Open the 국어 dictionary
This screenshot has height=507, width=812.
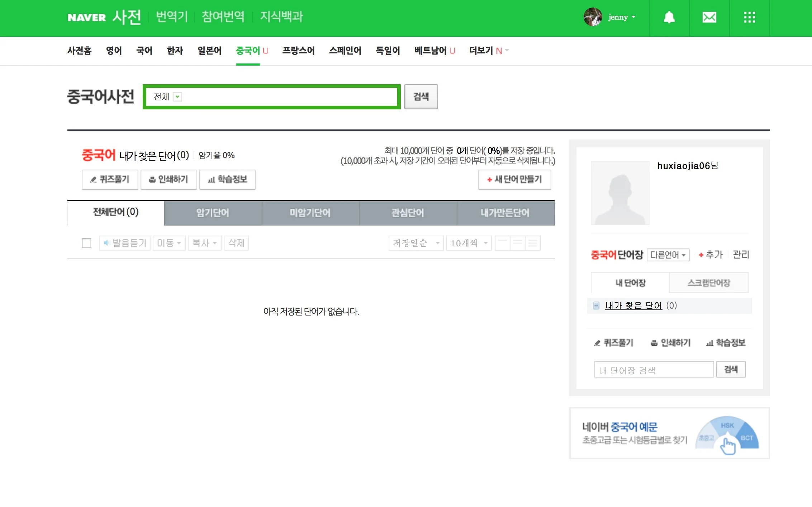tap(144, 51)
